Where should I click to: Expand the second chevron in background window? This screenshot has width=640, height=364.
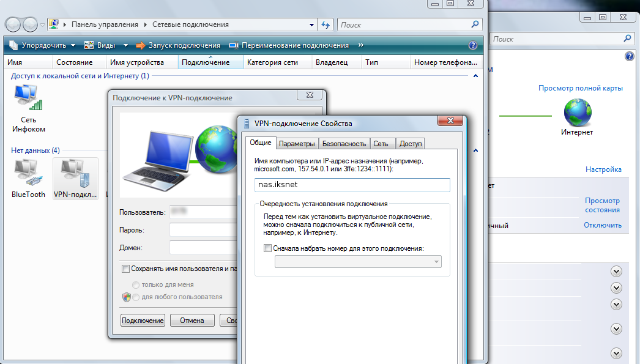(616, 288)
